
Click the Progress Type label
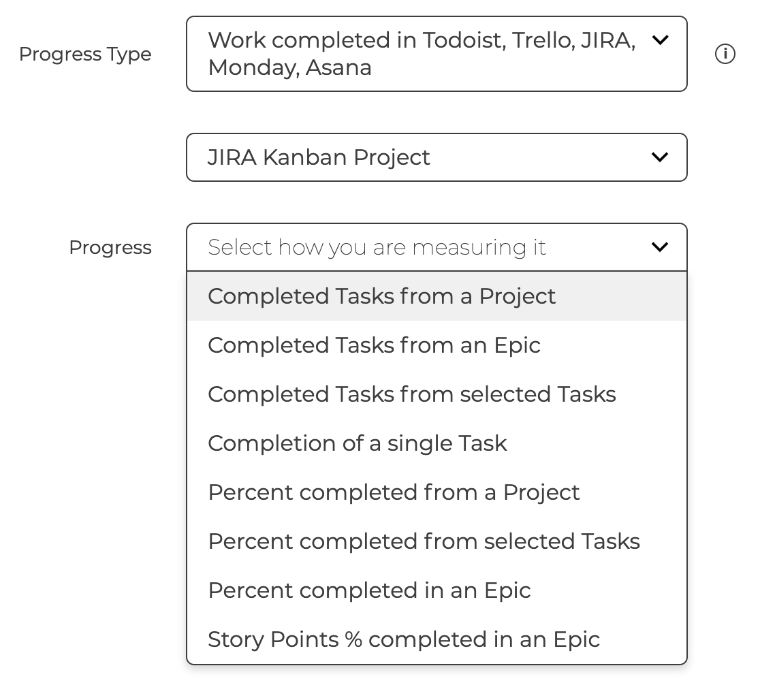pyautogui.click(x=84, y=54)
